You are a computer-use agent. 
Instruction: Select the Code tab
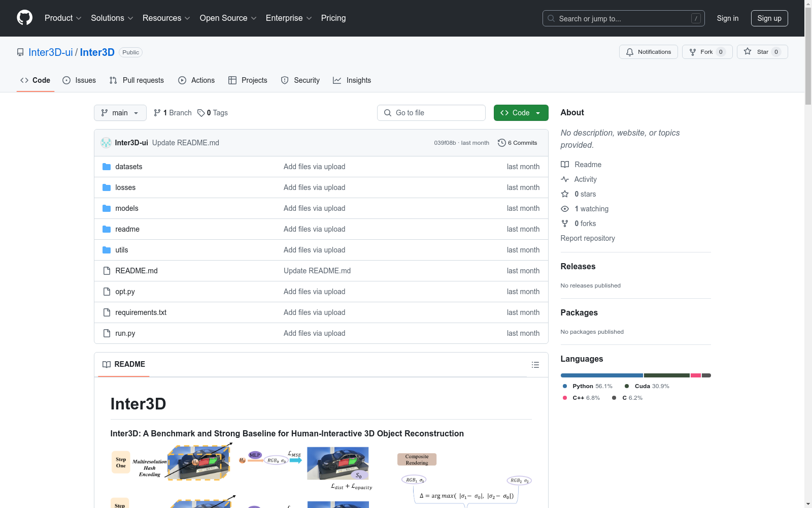(36, 80)
